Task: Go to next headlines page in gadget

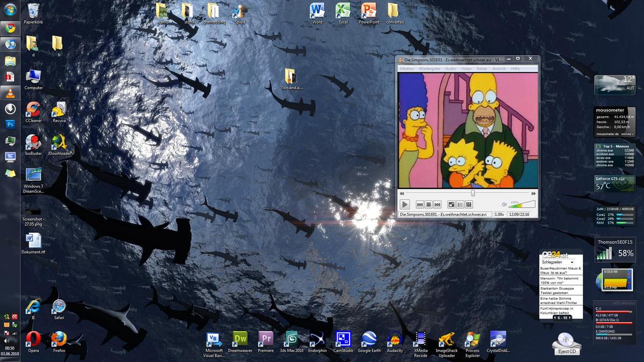Action: tap(570, 317)
